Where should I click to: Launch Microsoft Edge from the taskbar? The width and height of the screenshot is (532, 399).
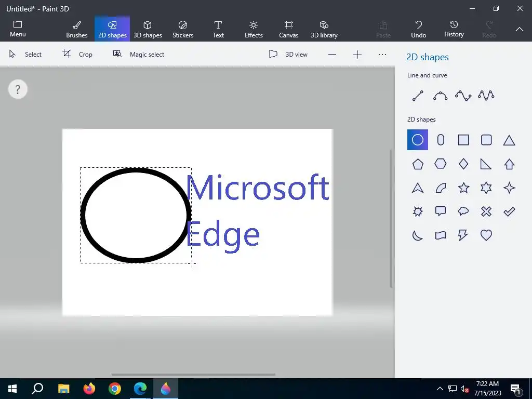(140, 389)
